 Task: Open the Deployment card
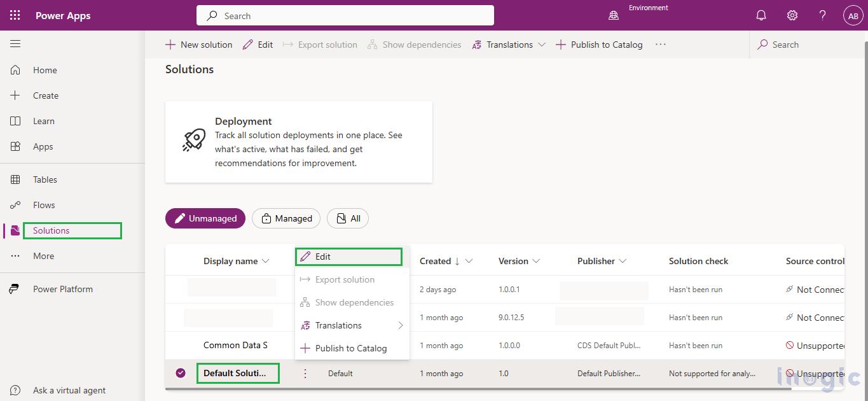click(x=299, y=142)
